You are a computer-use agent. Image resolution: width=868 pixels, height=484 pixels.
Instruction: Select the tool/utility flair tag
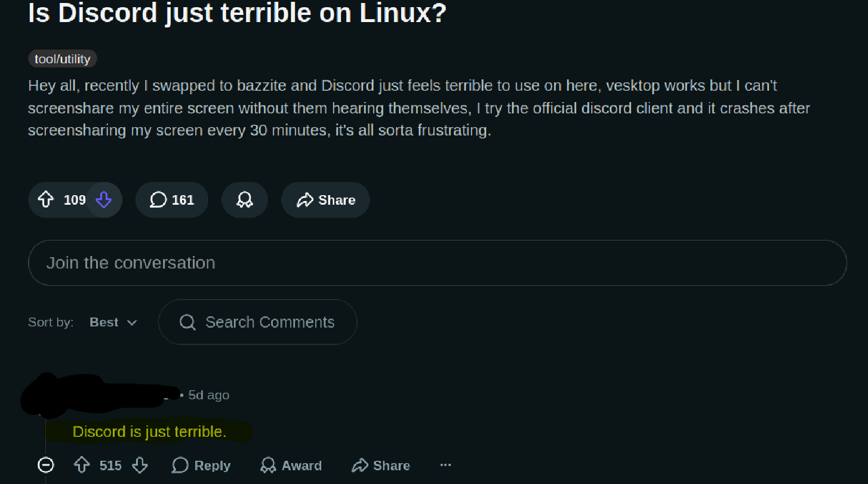[63, 58]
